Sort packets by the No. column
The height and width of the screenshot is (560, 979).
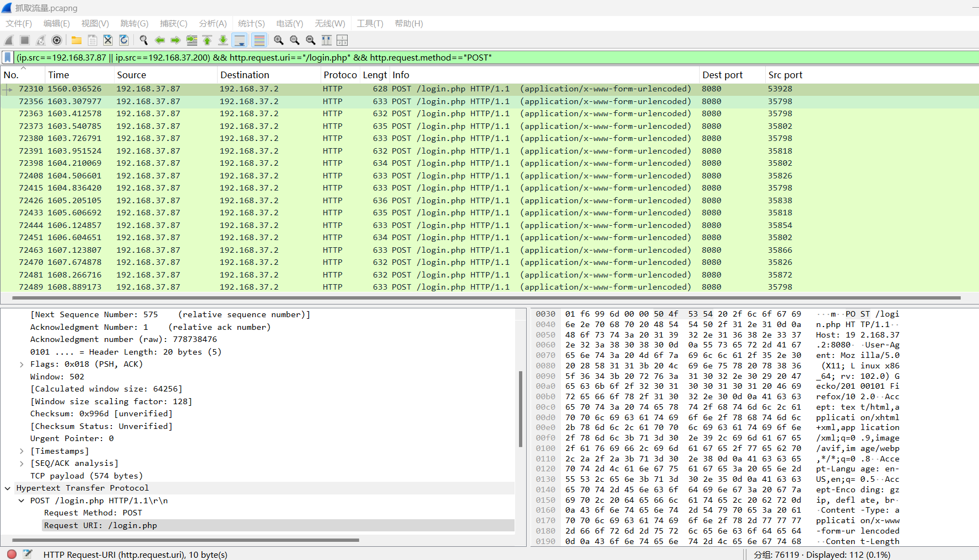tap(23, 75)
